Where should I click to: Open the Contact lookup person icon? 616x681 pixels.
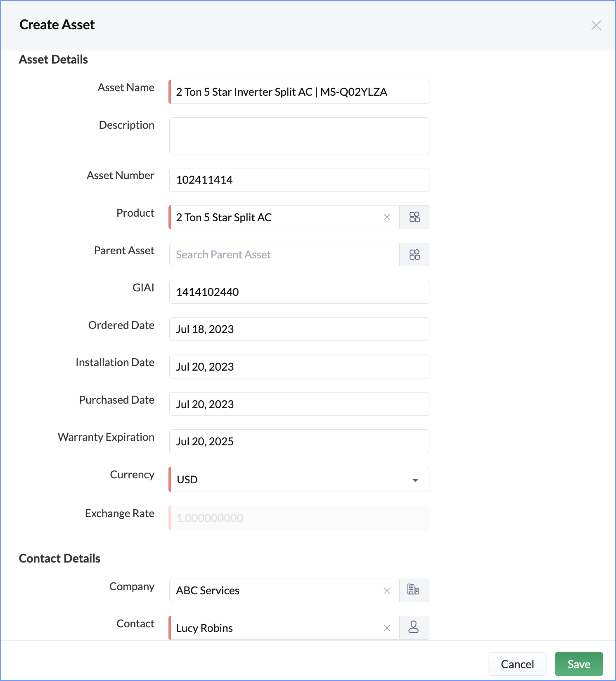pos(414,628)
